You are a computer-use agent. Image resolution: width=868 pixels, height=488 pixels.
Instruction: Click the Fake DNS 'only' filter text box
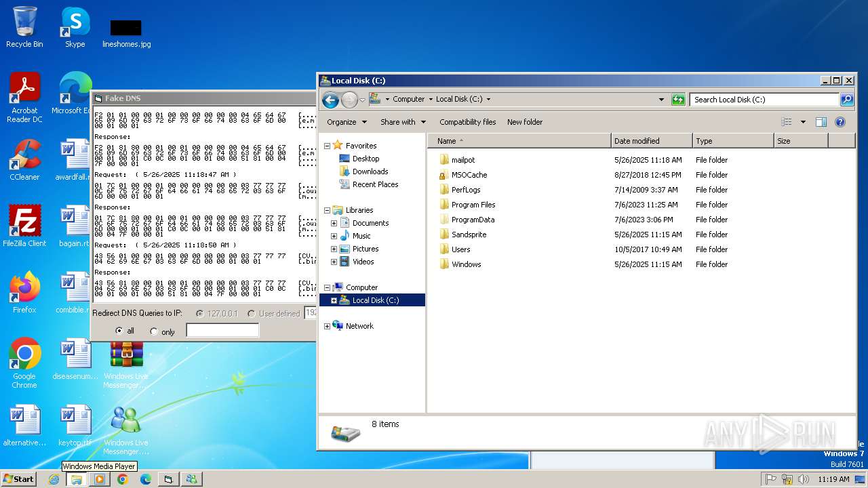222,331
